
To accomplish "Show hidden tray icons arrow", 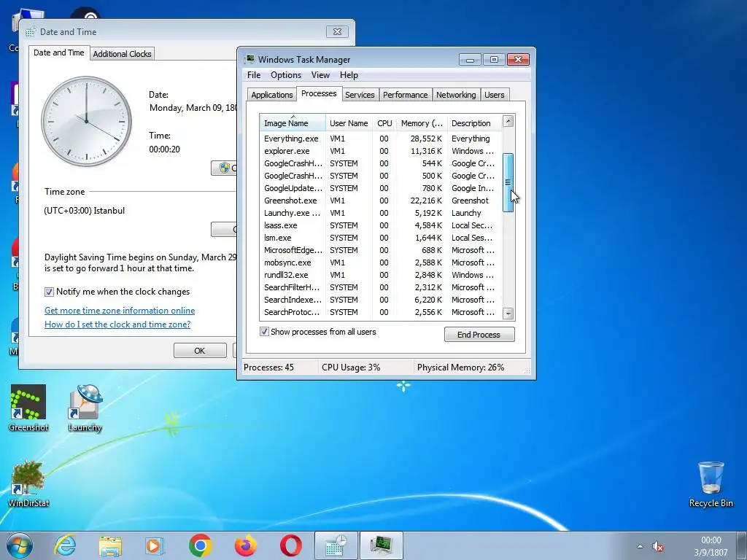I will point(640,547).
